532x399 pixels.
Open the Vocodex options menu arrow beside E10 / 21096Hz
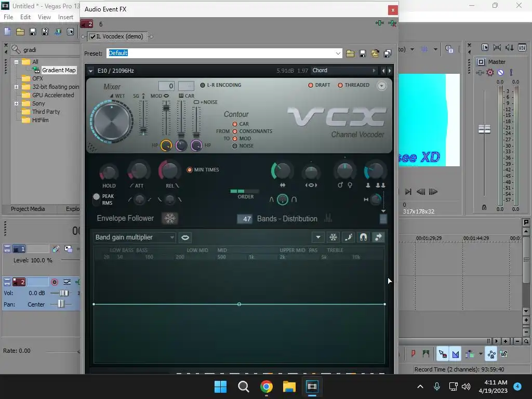pyautogui.click(x=90, y=71)
